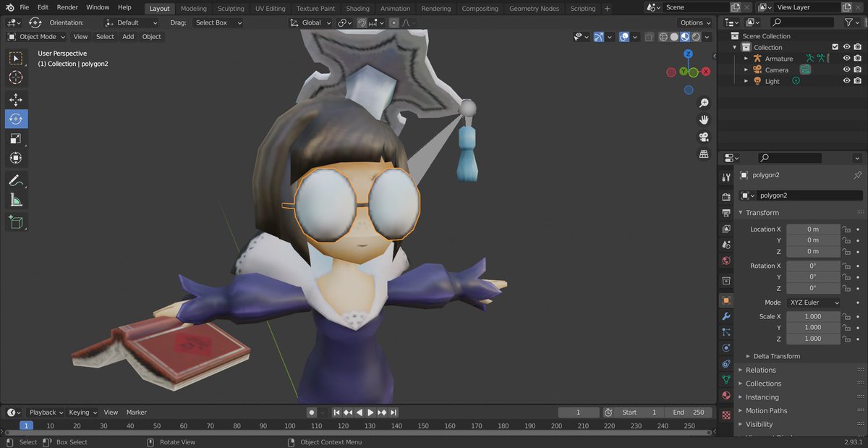Viewport: 868px width, 448px height.
Task: Expand the Armature tree item
Action: 746,59
